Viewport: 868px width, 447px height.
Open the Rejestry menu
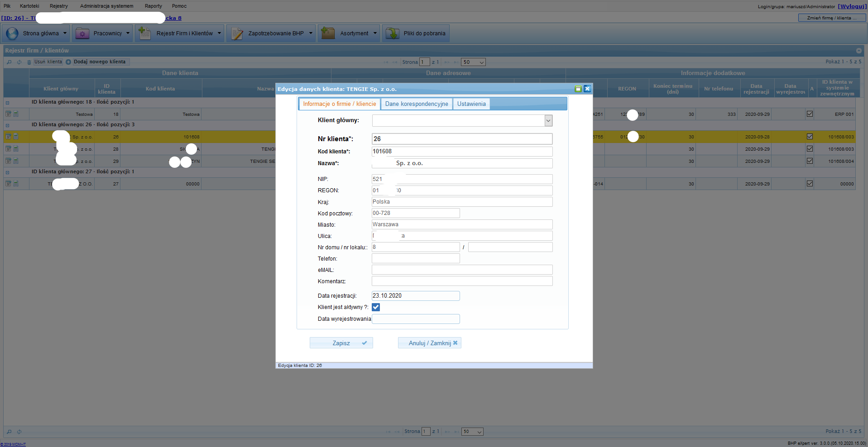59,6
